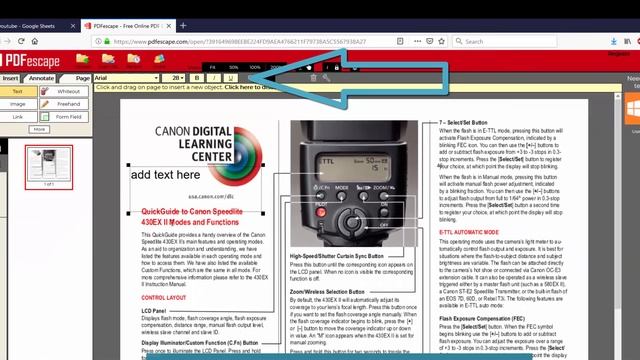Click the PDFescape logo

pyautogui.click(x=30, y=61)
